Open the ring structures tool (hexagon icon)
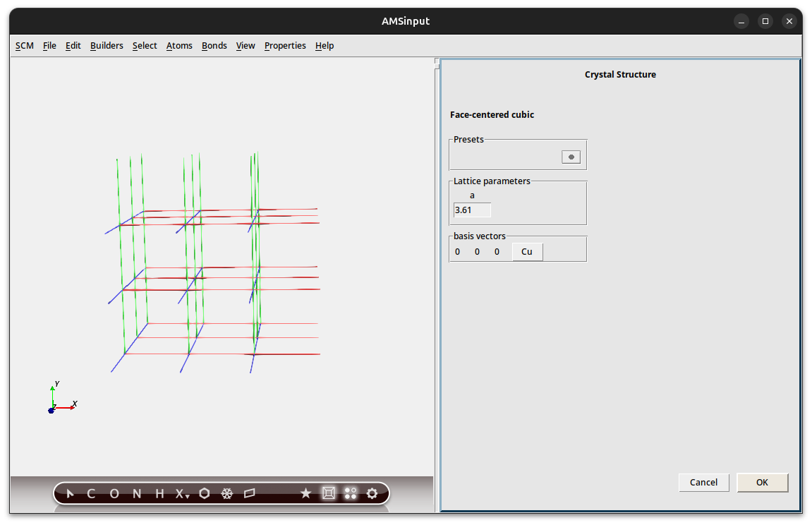The width and height of the screenshot is (812, 525). coord(205,494)
